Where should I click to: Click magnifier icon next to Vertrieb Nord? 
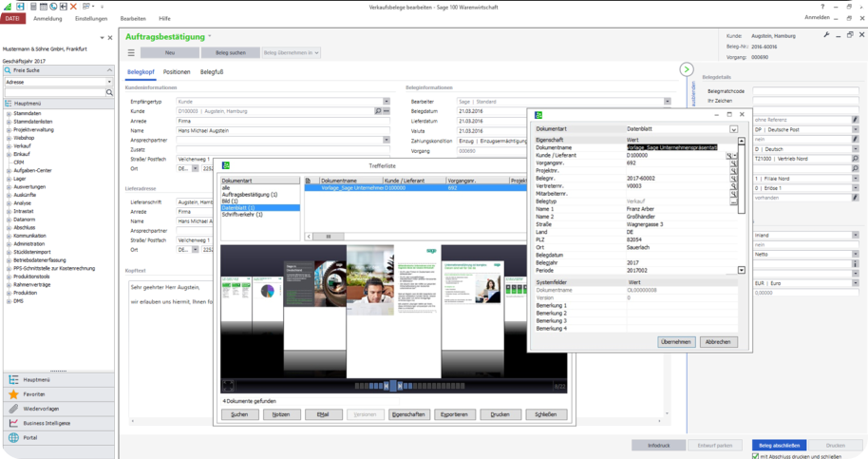[x=856, y=159]
